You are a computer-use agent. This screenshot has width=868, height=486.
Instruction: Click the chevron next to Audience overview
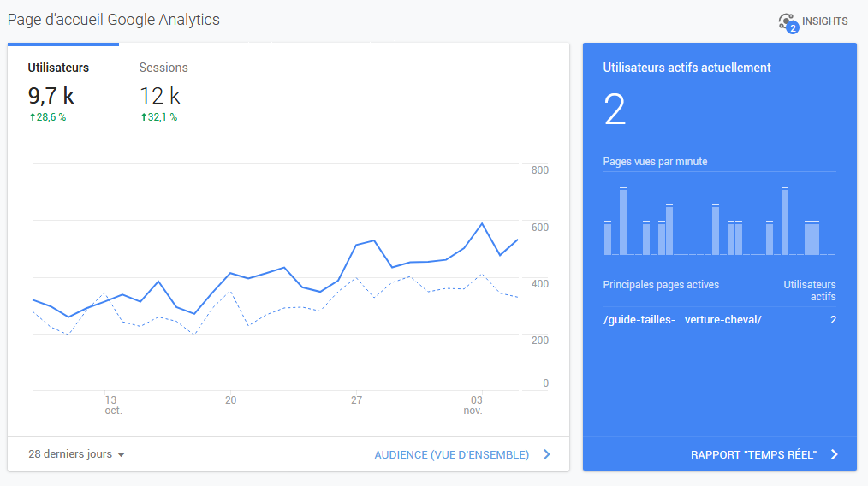click(547, 454)
